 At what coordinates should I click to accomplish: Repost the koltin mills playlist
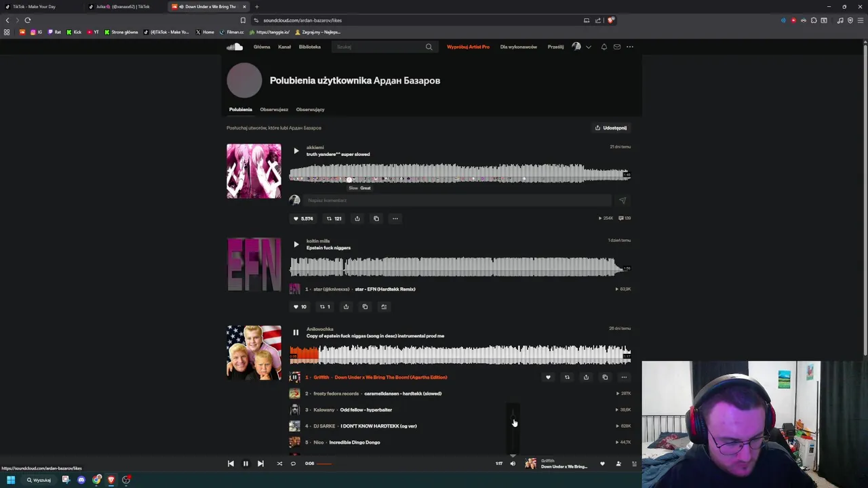point(325,306)
